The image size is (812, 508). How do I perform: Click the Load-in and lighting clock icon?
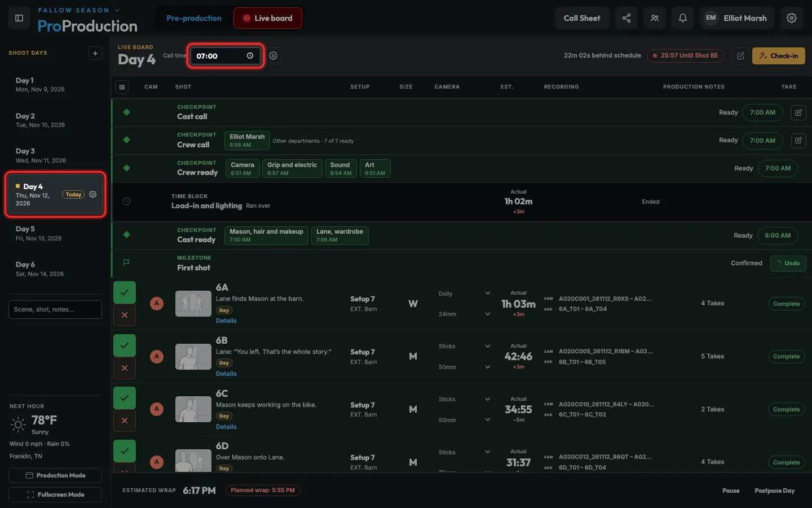click(126, 201)
